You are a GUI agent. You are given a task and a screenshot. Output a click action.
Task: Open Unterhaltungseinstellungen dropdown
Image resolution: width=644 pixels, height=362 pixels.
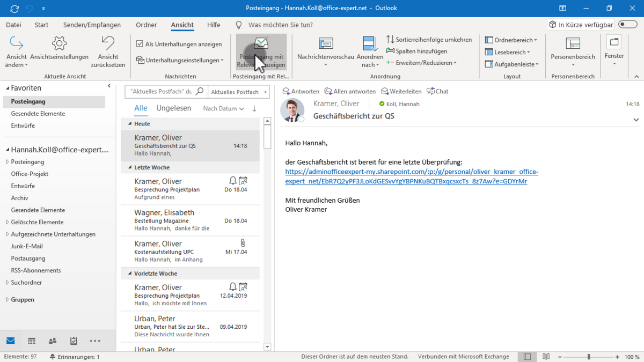[x=180, y=61]
